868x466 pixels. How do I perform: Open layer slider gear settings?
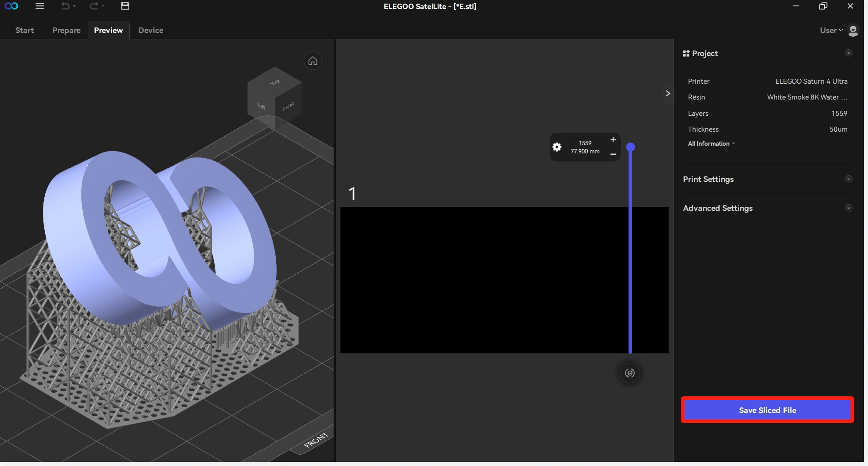(x=557, y=147)
